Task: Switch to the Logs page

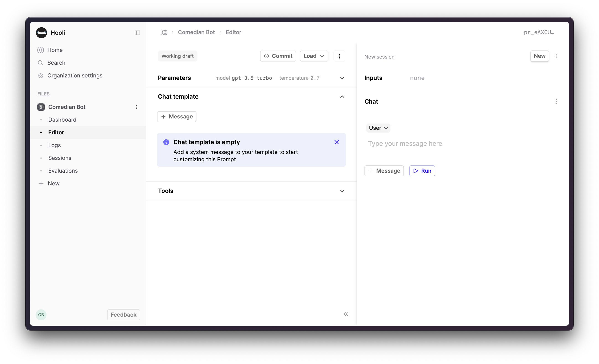Action: 54,145
